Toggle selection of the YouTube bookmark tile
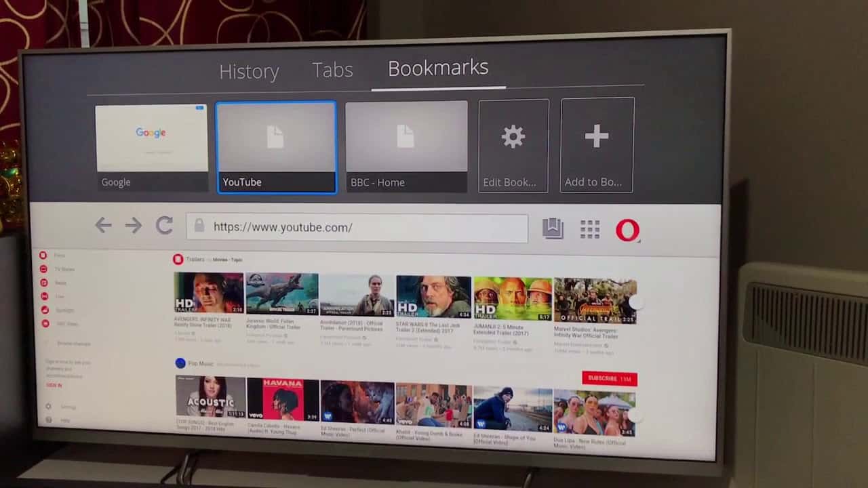868x488 pixels. click(276, 145)
